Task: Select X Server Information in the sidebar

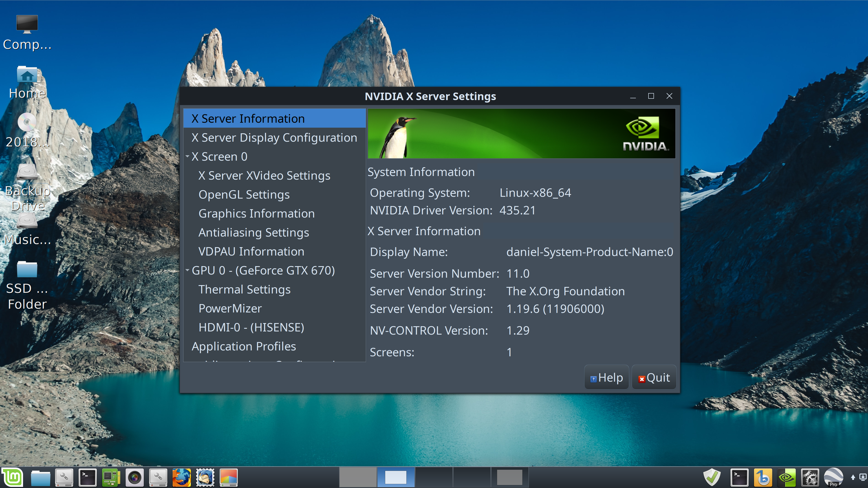Action: 274,119
